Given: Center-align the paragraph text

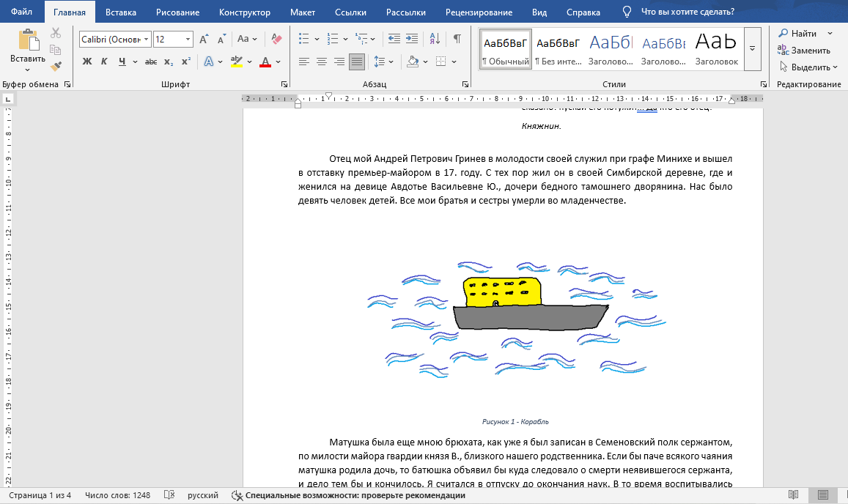Looking at the screenshot, I should pos(321,62).
